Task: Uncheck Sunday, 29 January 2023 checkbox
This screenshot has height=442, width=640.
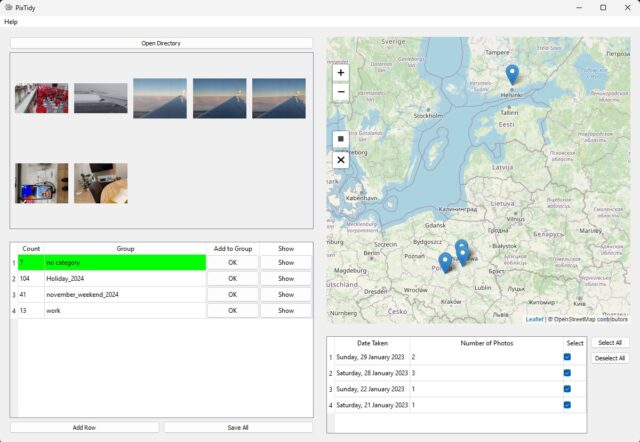Action: tap(567, 357)
